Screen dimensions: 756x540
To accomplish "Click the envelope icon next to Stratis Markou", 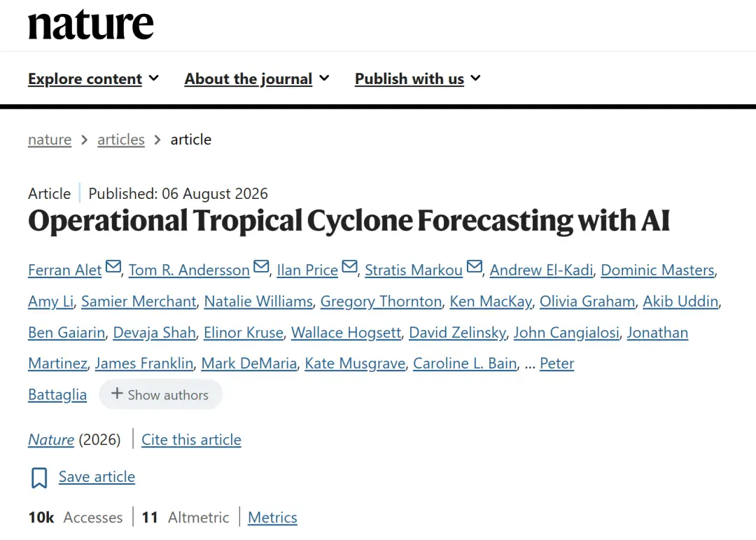I will point(475,266).
